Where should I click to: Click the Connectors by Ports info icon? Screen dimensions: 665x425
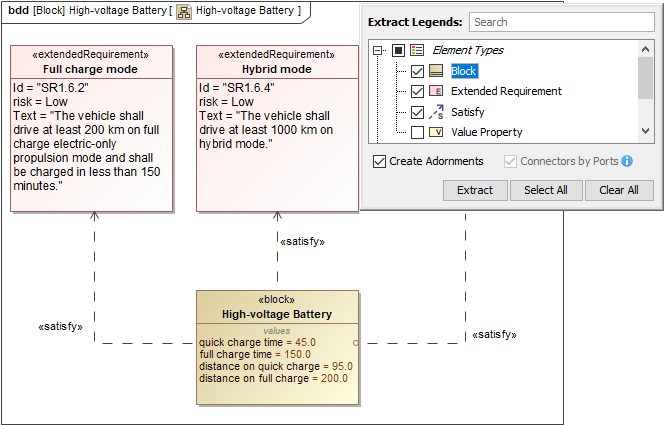pos(627,161)
